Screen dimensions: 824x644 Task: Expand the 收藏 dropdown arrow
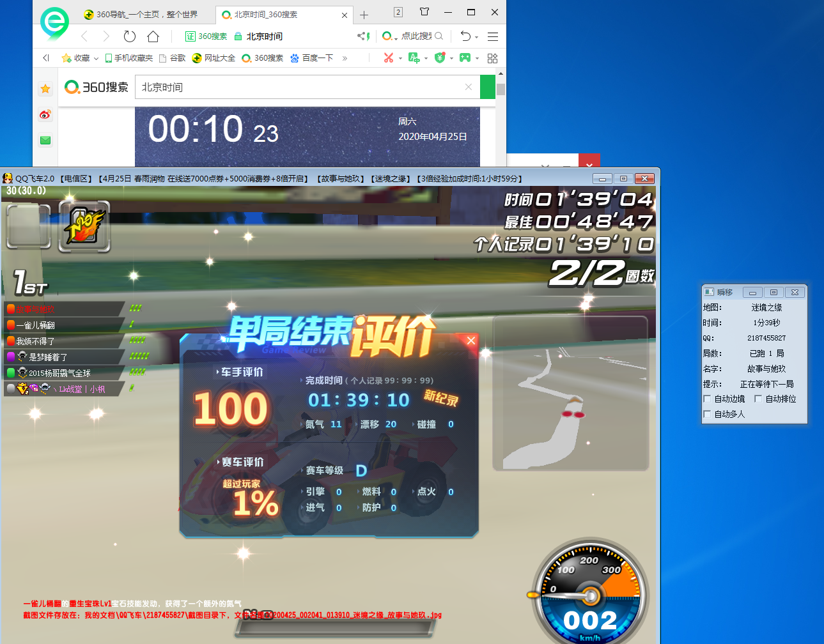pos(96,58)
